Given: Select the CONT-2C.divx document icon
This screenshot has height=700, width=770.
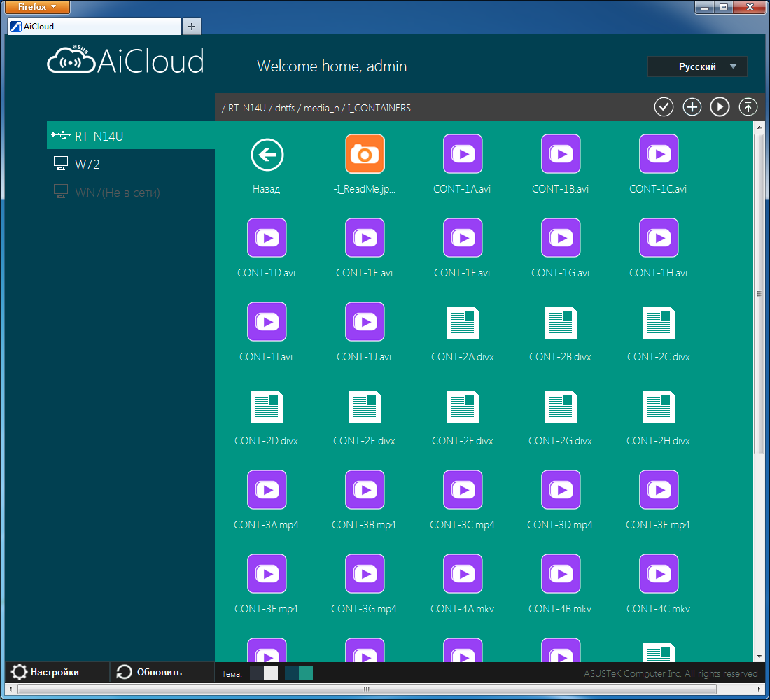Looking at the screenshot, I should (x=659, y=323).
